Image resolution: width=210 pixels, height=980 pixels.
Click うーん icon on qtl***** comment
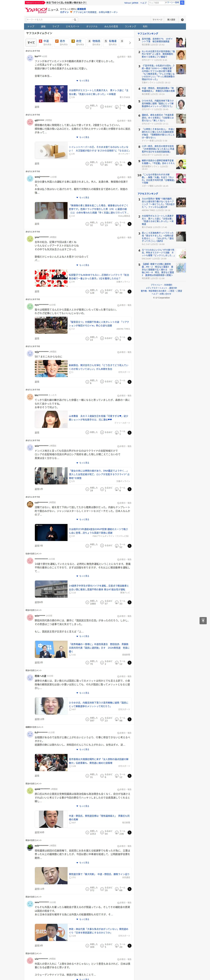(117, 164)
